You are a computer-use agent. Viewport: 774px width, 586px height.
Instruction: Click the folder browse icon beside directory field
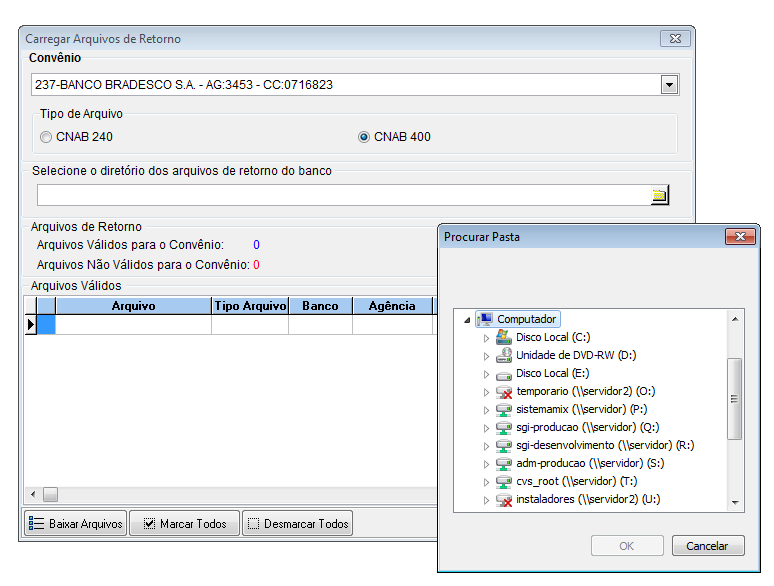[x=659, y=195]
